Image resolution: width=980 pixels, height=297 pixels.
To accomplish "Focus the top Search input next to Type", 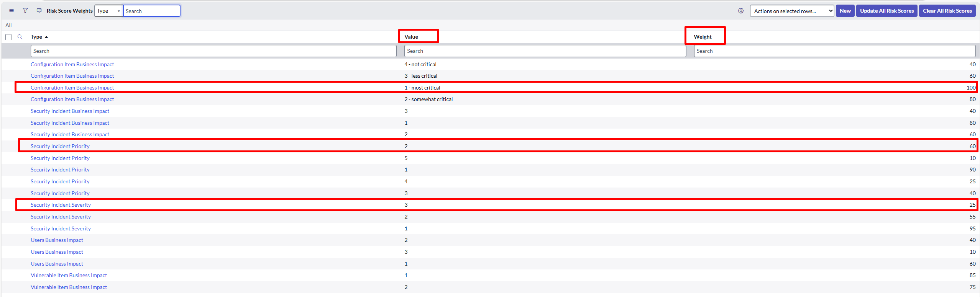I will tap(152, 11).
